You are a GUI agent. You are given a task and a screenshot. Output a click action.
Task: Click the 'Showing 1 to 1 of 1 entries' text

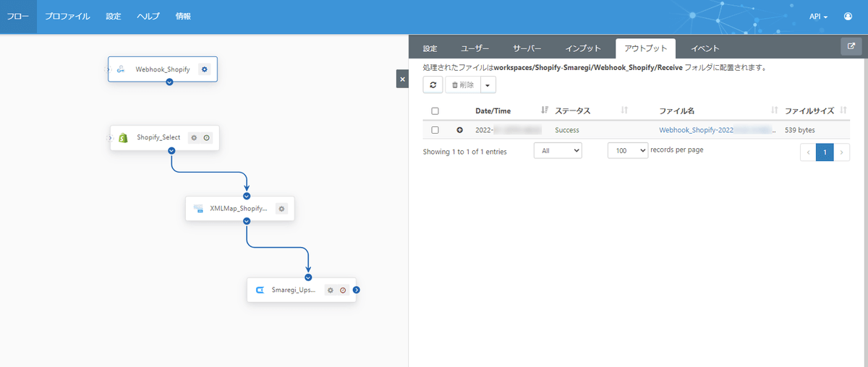[x=464, y=152]
